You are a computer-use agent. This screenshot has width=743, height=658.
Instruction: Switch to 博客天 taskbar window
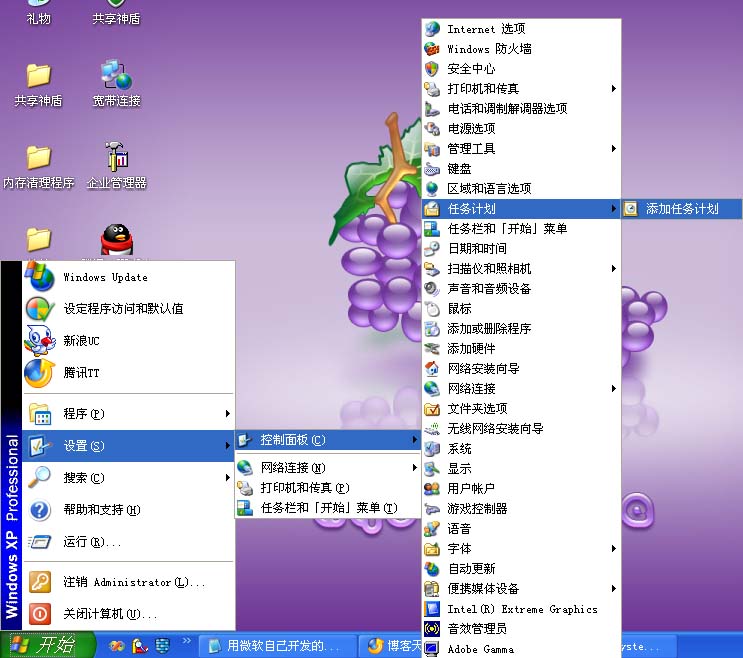click(x=391, y=646)
